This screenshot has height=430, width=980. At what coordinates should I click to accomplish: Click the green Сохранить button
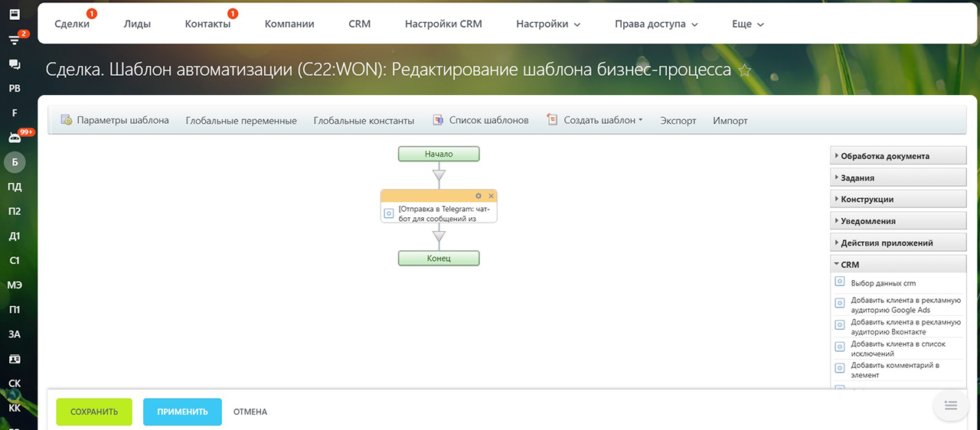click(x=94, y=412)
